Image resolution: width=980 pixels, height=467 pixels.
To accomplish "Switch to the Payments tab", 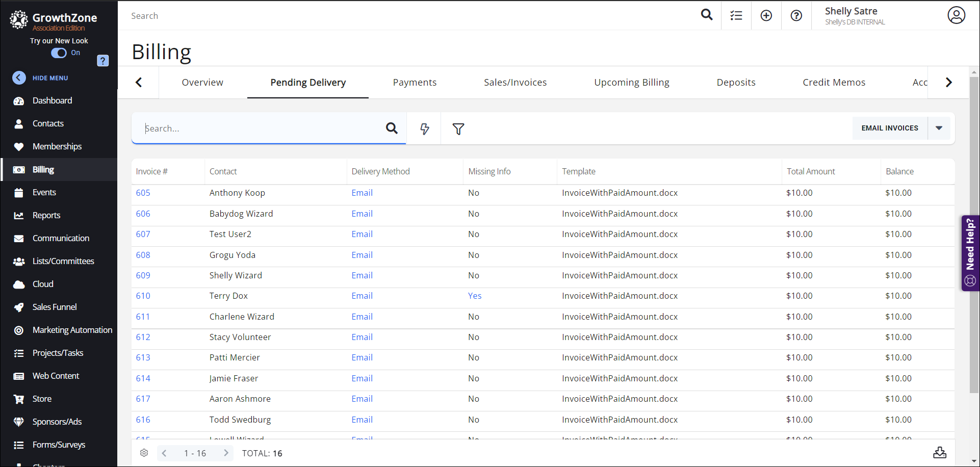I will (415, 83).
